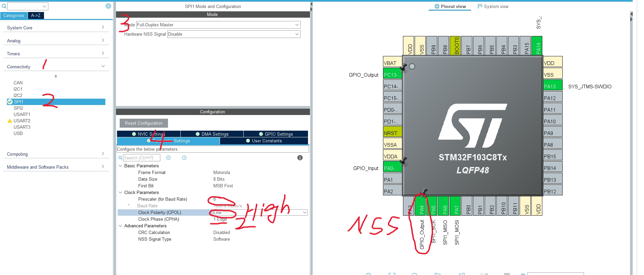Image resolution: width=644 pixels, height=275 pixels.
Task: Go to the previous search result arrow
Action: click(168, 158)
